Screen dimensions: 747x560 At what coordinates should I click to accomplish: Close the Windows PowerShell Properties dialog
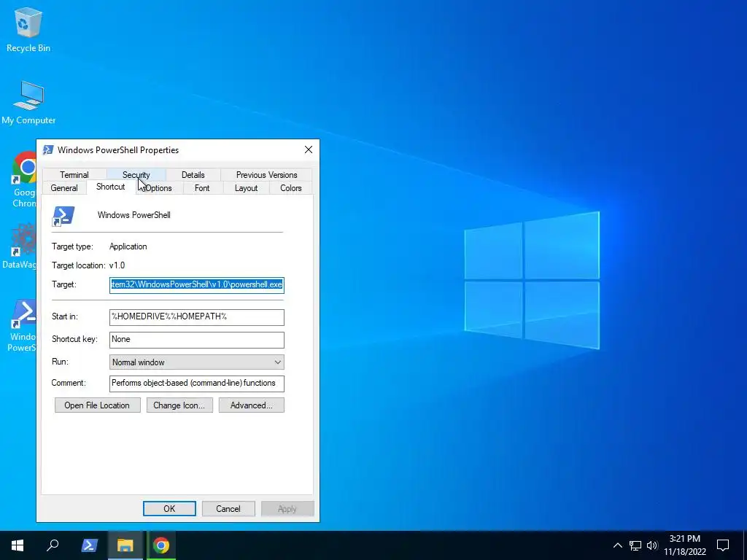(x=309, y=149)
